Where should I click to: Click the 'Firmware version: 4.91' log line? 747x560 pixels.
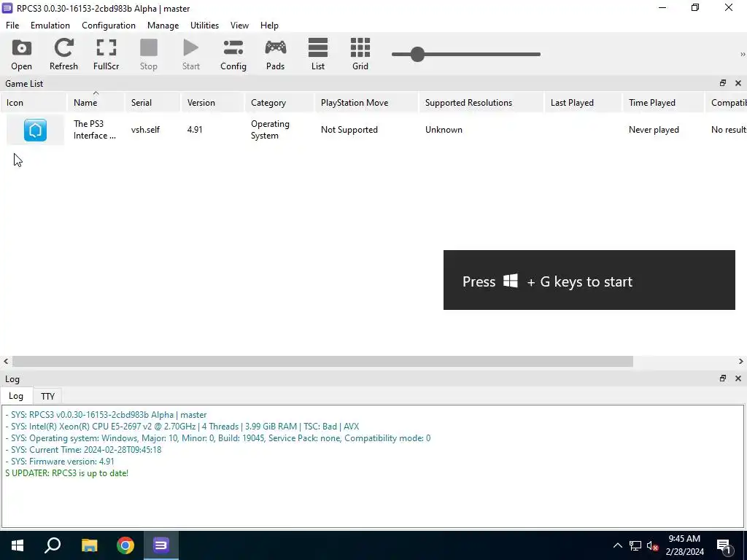60,462
